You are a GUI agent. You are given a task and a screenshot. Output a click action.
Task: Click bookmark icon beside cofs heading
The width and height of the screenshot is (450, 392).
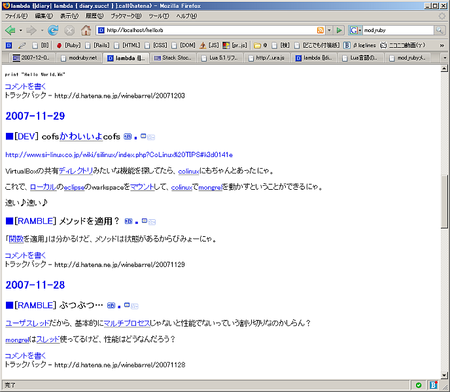pos(128,136)
